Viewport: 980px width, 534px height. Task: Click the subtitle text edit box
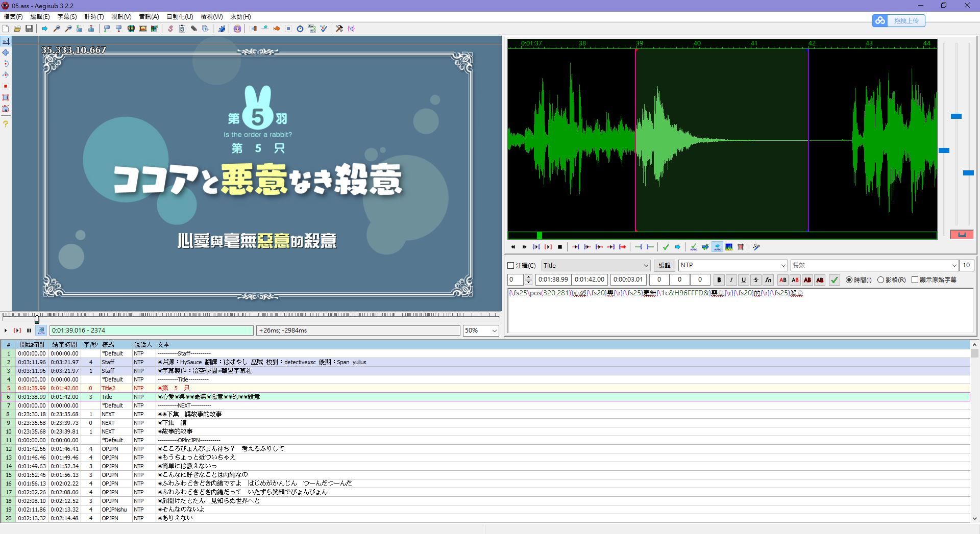coord(741,311)
